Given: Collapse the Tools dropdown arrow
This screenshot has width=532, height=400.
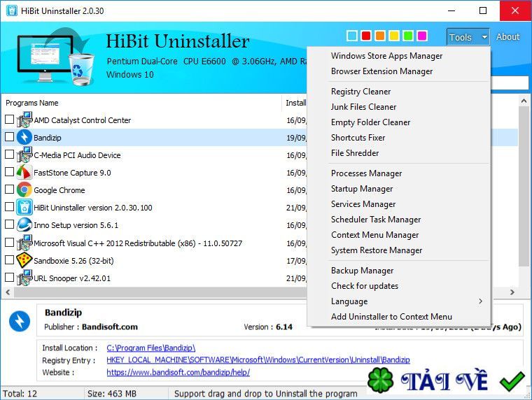Looking at the screenshot, I should pos(484,37).
